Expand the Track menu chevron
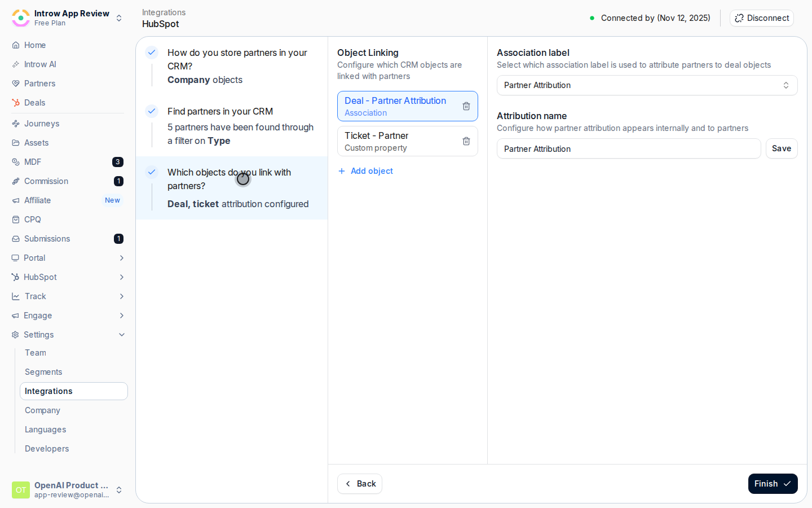 (122, 296)
